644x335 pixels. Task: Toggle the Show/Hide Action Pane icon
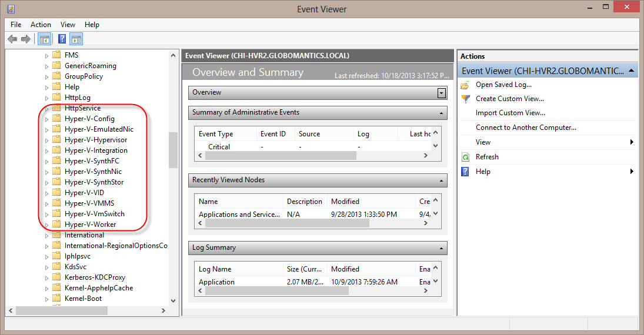click(x=76, y=39)
